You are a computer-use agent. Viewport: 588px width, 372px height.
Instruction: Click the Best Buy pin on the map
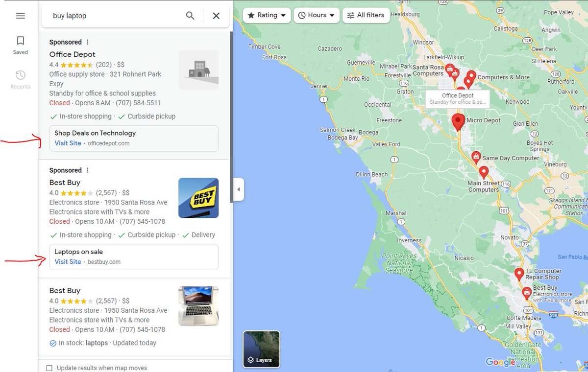click(527, 293)
